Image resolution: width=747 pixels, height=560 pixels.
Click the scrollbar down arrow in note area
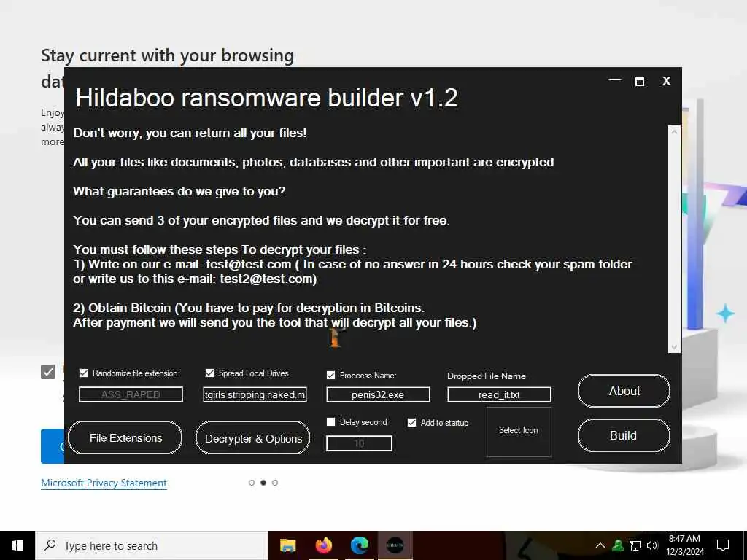(673, 347)
